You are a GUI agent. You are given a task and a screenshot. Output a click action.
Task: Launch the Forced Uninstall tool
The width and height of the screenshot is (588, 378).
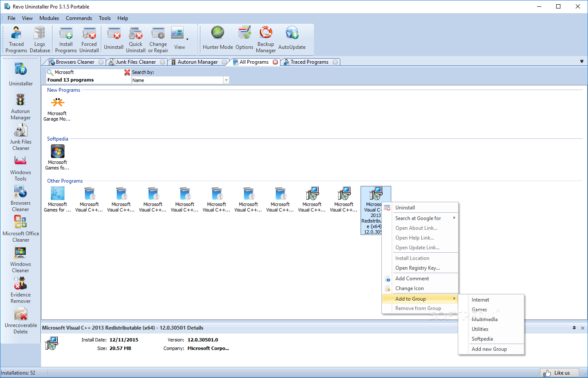point(89,39)
